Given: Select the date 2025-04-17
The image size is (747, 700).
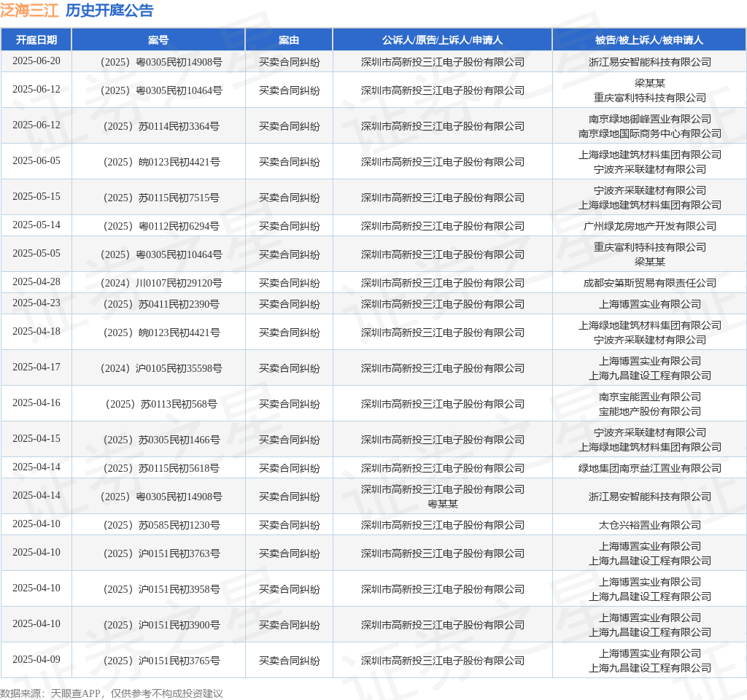Looking at the screenshot, I should pos(36,367).
